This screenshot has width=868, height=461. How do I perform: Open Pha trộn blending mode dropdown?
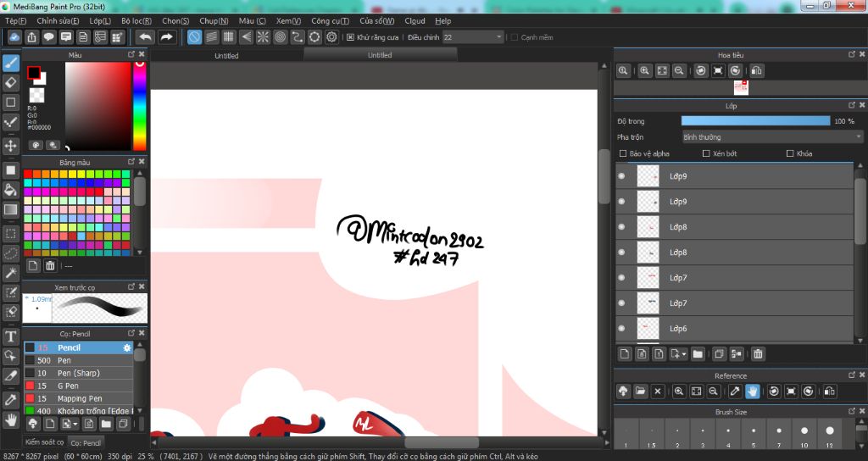click(x=772, y=136)
